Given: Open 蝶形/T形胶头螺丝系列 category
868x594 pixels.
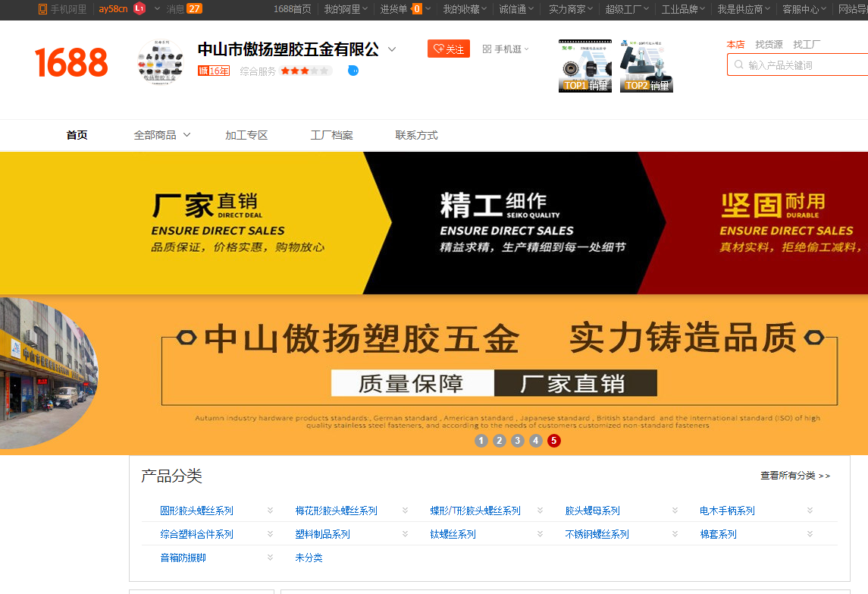Looking at the screenshot, I should click(475, 511).
